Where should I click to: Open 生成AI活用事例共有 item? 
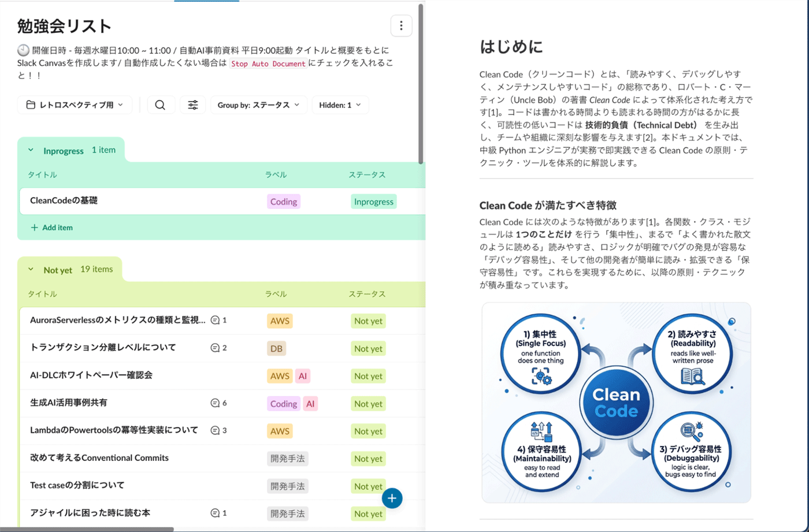point(69,403)
